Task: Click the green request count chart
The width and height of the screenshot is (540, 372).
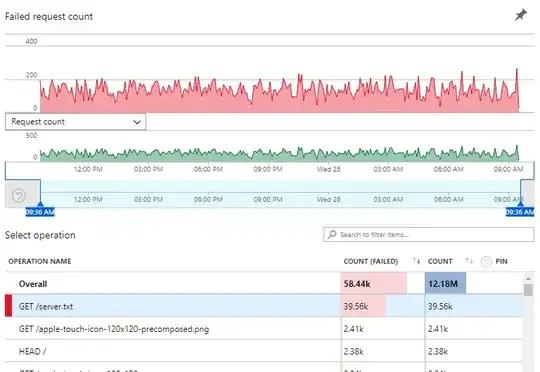Action: click(x=279, y=154)
